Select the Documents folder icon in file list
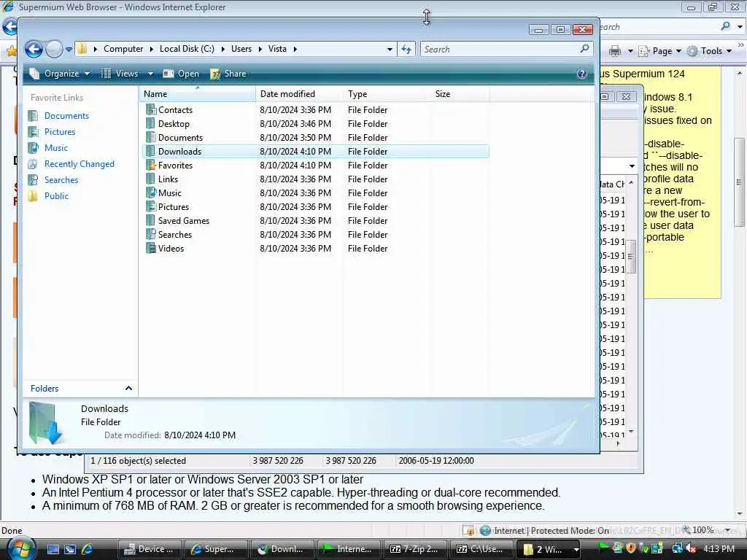 click(150, 138)
